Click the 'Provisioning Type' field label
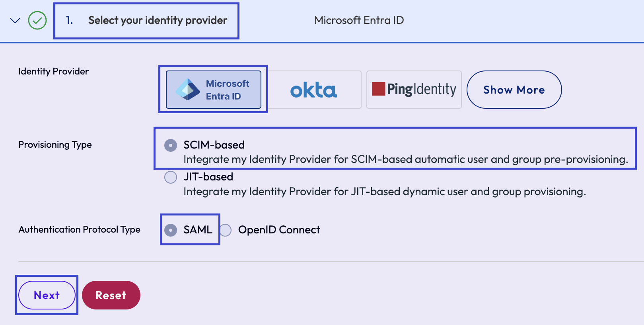 (x=55, y=145)
